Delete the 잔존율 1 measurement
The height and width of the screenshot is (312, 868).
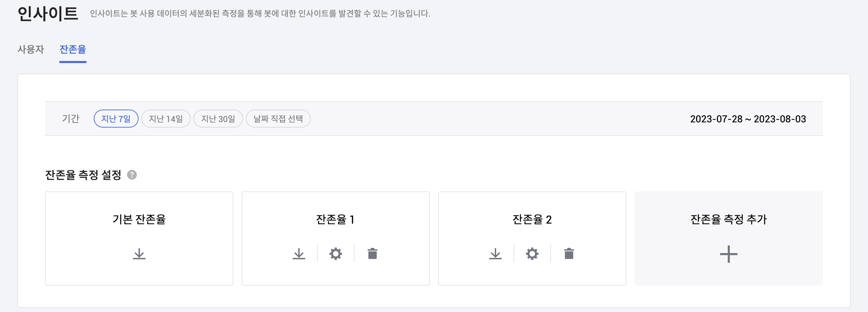(373, 254)
